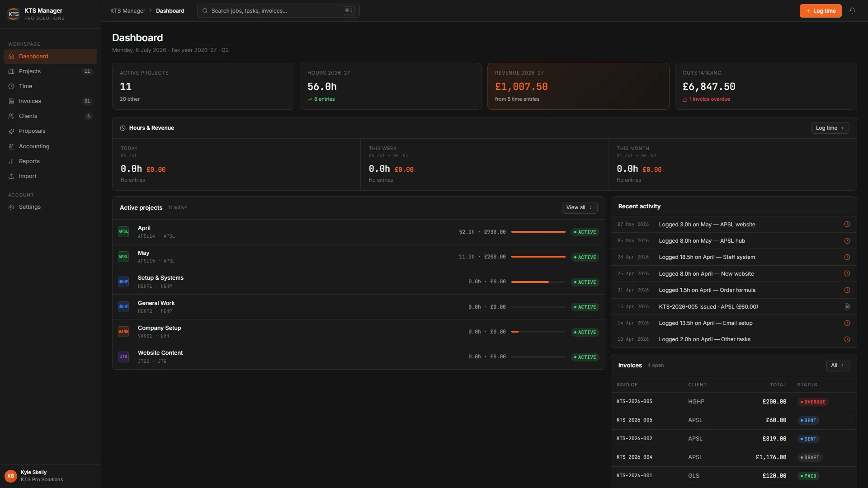
Task: Click the Time clock icon in sidebar
Action: click(11, 86)
